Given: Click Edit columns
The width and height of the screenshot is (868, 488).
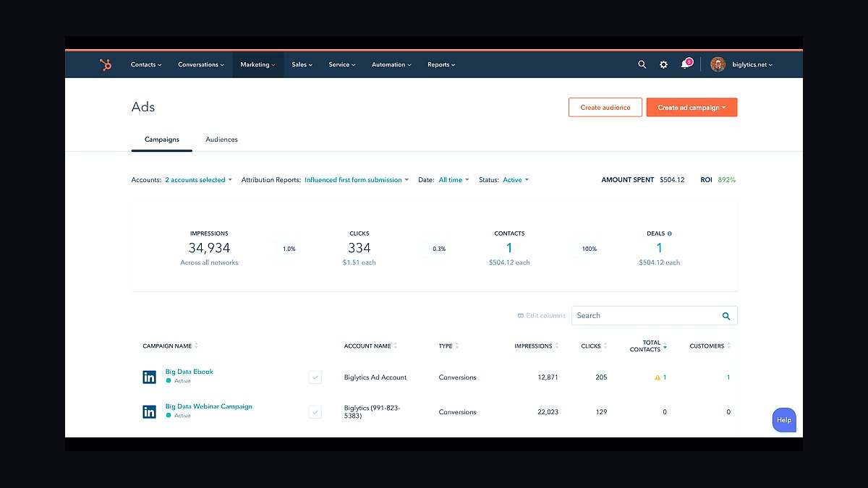Looking at the screenshot, I should (542, 316).
